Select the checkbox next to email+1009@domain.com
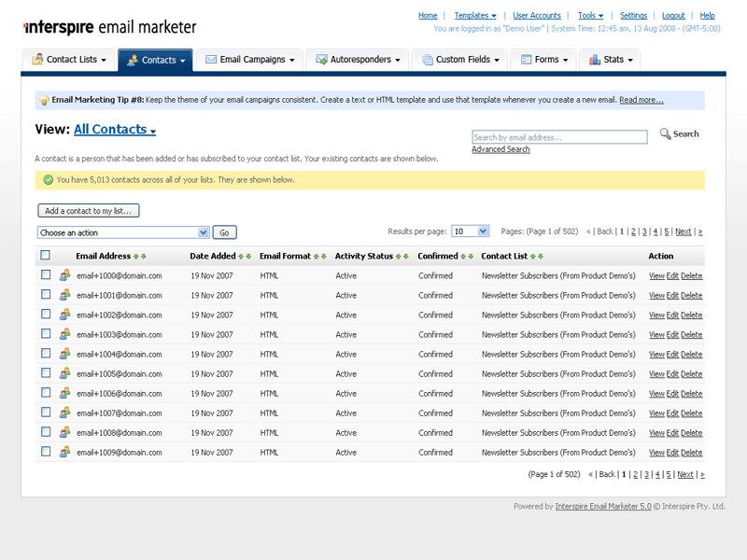This screenshot has width=747, height=560. point(44,452)
